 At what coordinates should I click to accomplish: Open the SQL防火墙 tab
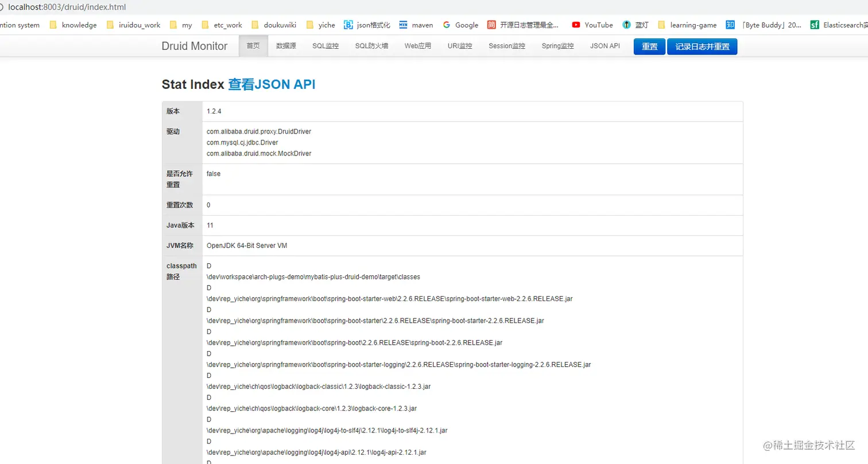[x=371, y=46]
